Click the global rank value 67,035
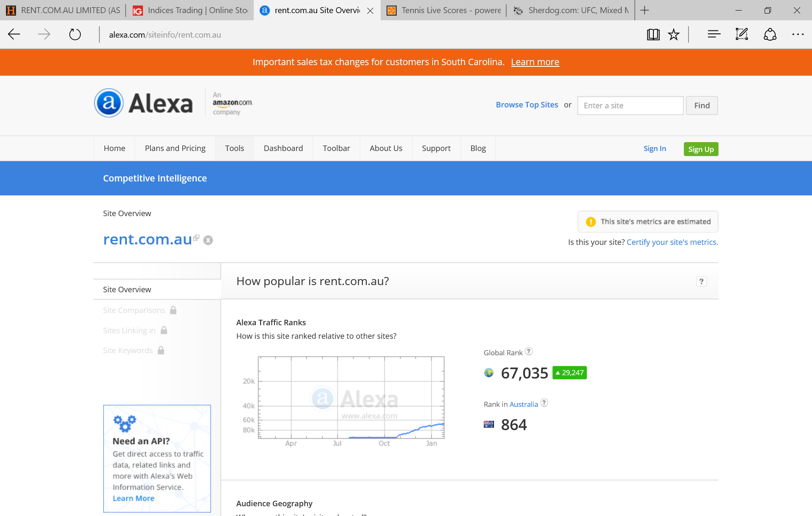Viewport: 812px width, 516px height. (524, 373)
